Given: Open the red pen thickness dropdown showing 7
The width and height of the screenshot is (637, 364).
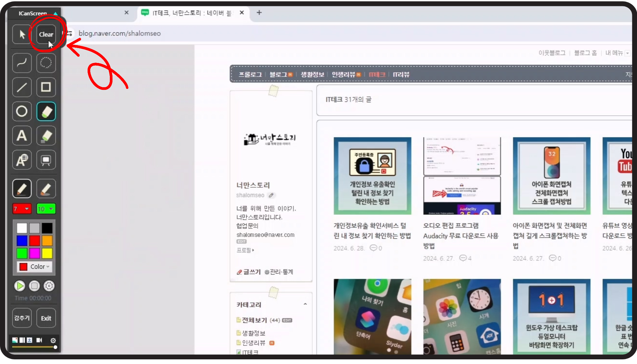Looking at the screenshot, I should click(x=22, y=209).
